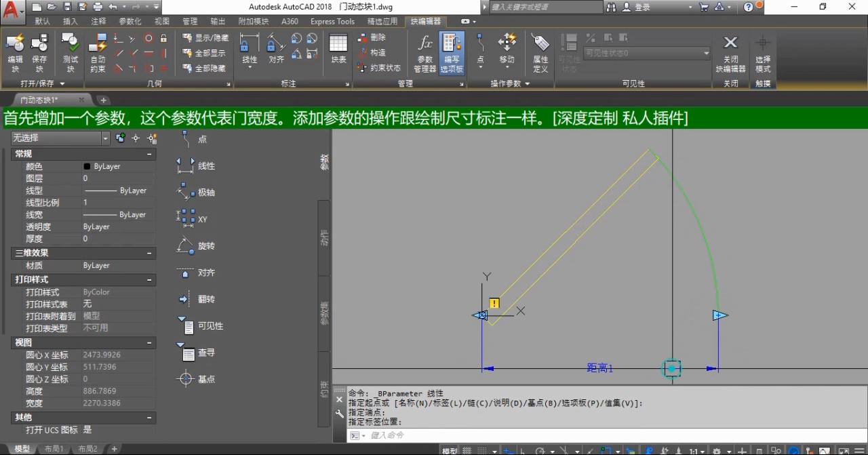Image resolution: width=868 pixels, height=455 pixels.
Task: Switch to the Actions (动作) palette tab
Action: [324, 237]
